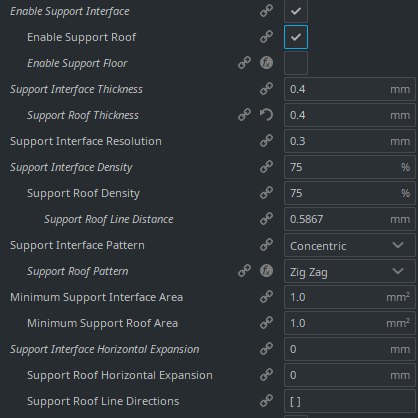Click link icon beside Support Roof Thickness
The width and height of the screenshot is (418, 418).
pyautogui.click(x=244, y=115)
